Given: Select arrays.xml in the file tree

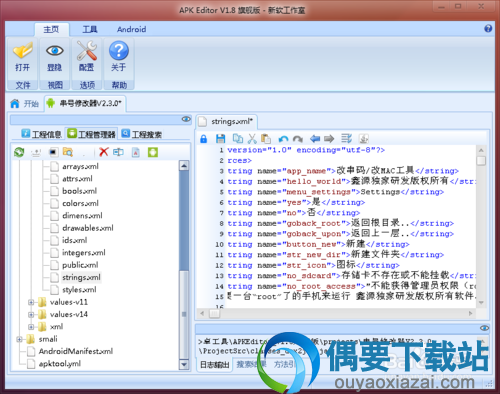Looking at the screenshot, I should coord(80,166).
